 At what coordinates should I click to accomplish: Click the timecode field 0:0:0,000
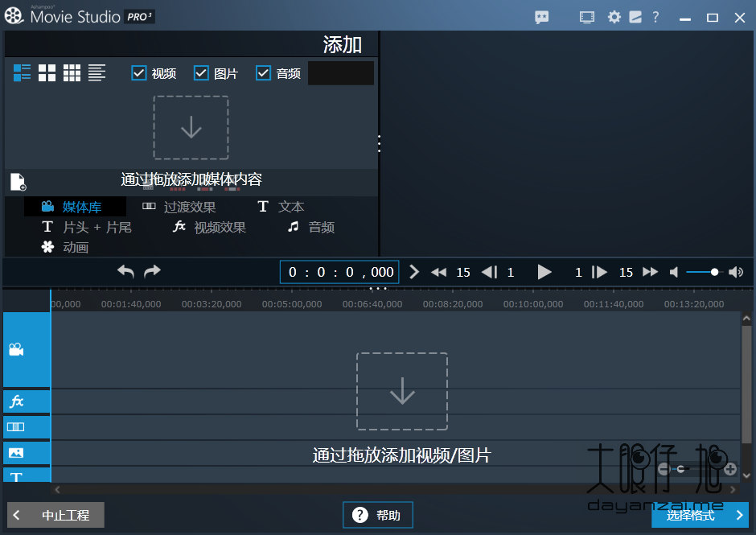tap(339, 272)
